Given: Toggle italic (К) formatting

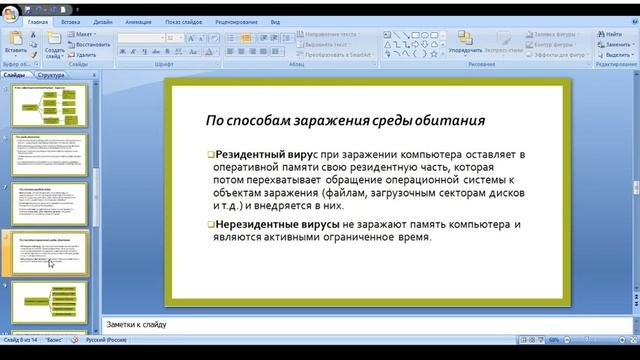Looking at the screenshot, I should point(133,52).
